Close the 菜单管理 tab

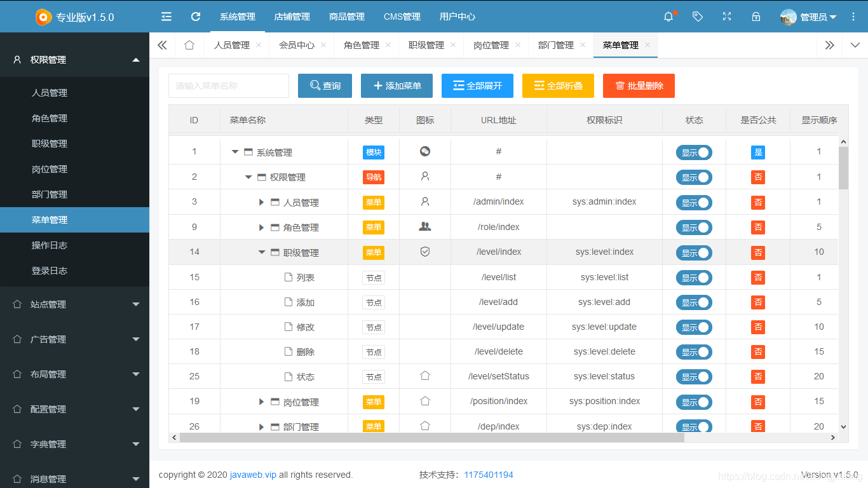[648, 45]
